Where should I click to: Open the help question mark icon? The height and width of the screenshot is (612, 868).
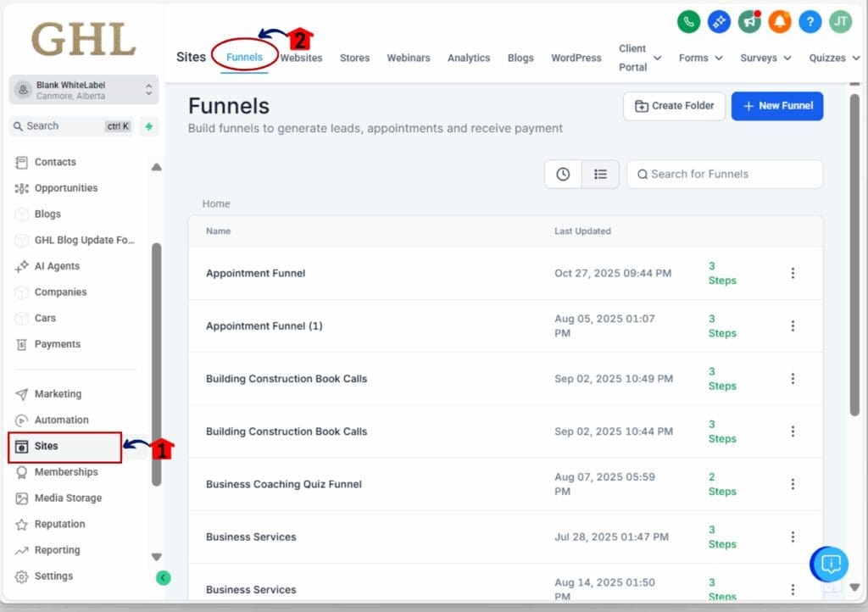click(x=810, y=22)
